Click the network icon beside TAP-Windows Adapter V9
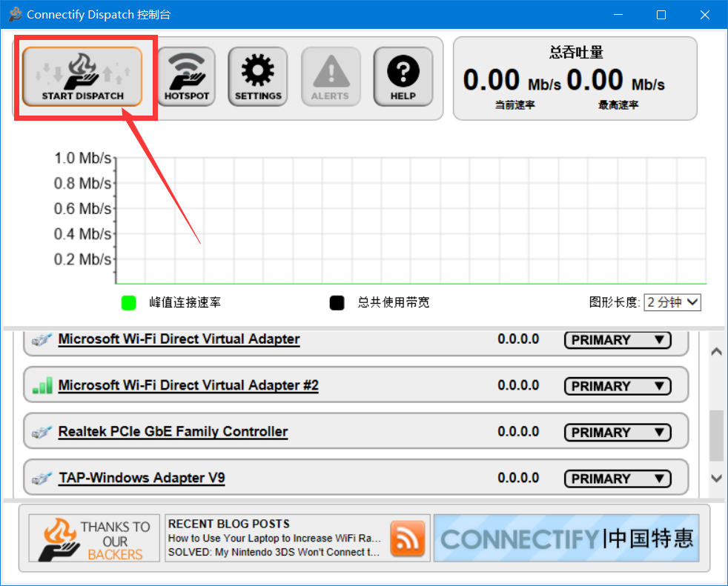Screen dimensions: 728x586 42,479
